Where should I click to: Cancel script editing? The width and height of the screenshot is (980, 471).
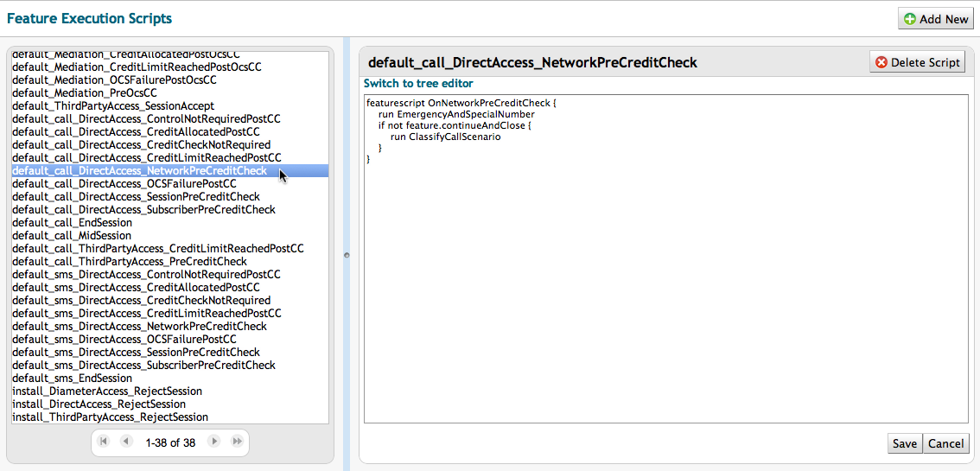tap(945, 443)
